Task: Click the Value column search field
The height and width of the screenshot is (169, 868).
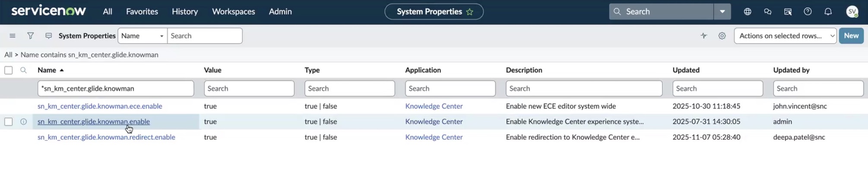Action: point(249,88)
